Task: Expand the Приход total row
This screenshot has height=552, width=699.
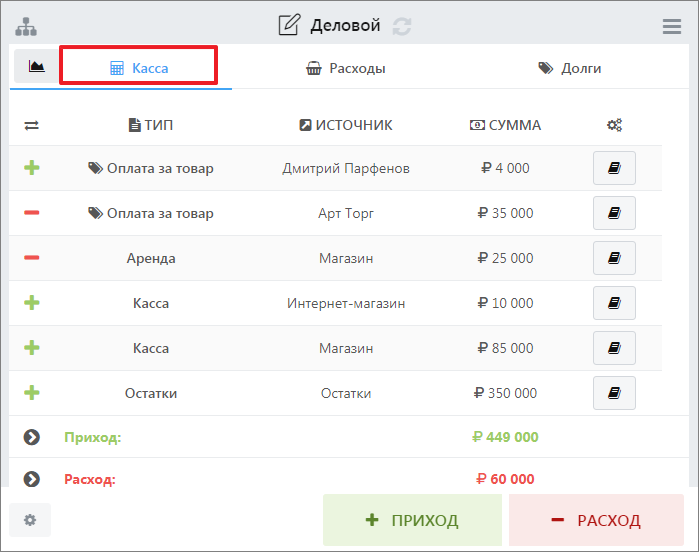Action: pyautogui.click(x=31, y=437)
